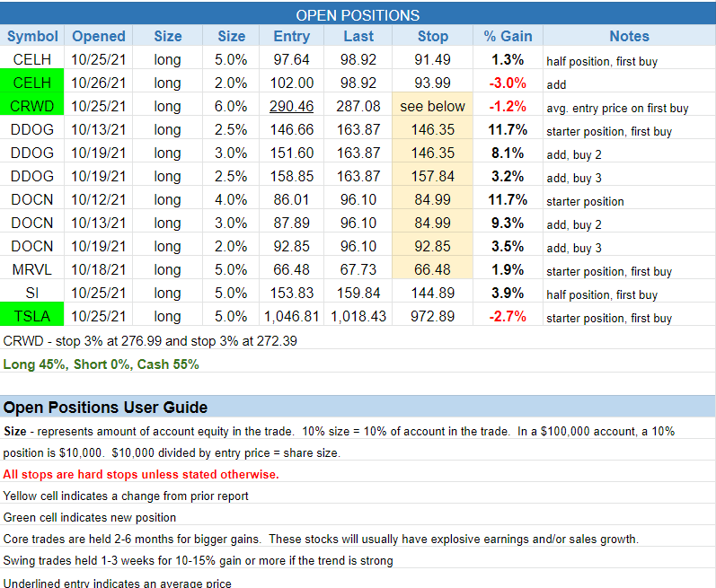Click the Entry column header

tap(291, 36)
